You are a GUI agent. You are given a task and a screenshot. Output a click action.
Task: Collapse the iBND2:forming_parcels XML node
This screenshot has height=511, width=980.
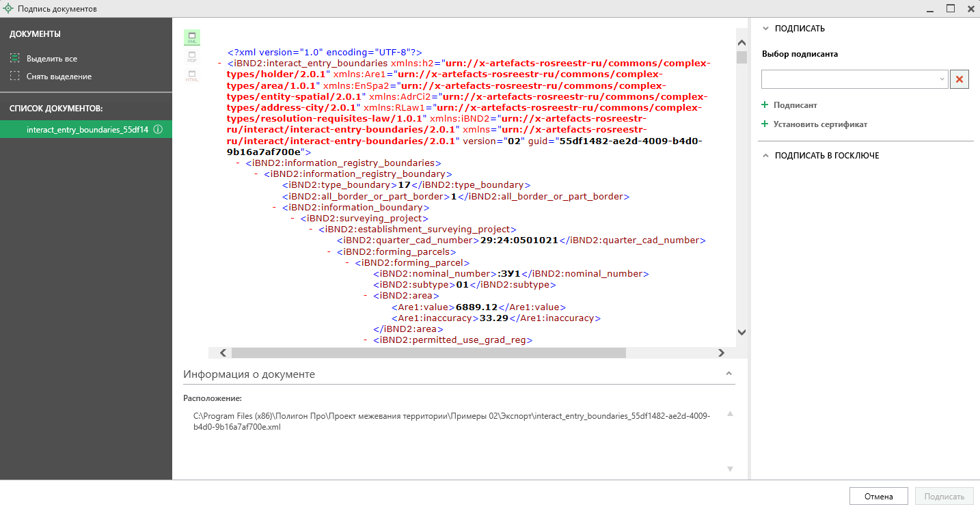(x=331, y=251)
